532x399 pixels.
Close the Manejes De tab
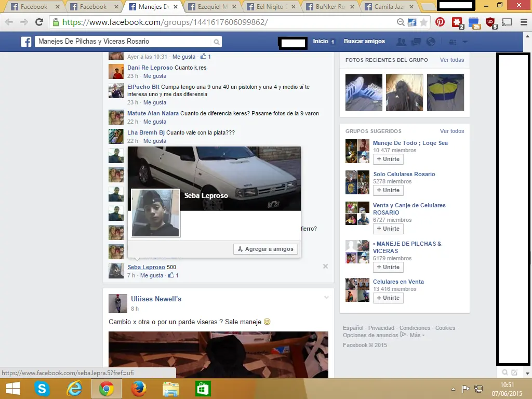(176, 6)
